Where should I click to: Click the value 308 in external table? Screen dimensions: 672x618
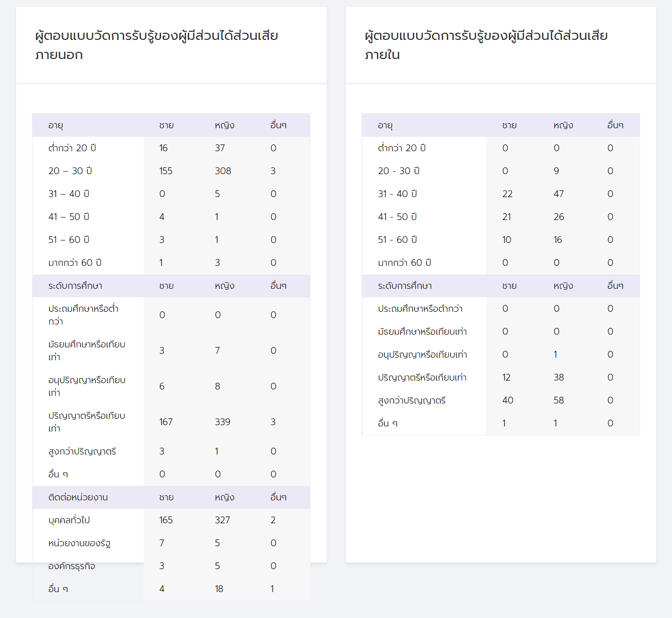(x=223, y=171)
